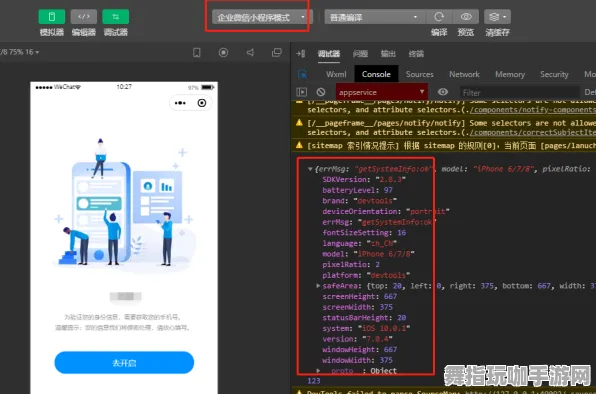Click the notify page warning triangle icon
This screenshot has height=394, width=596.
coord(300,122)
